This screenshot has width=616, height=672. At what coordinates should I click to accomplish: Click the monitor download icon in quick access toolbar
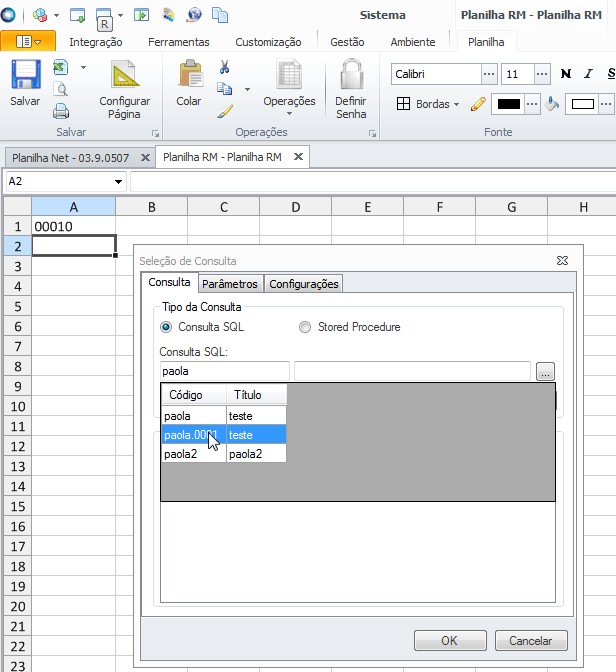coord(78,15)
